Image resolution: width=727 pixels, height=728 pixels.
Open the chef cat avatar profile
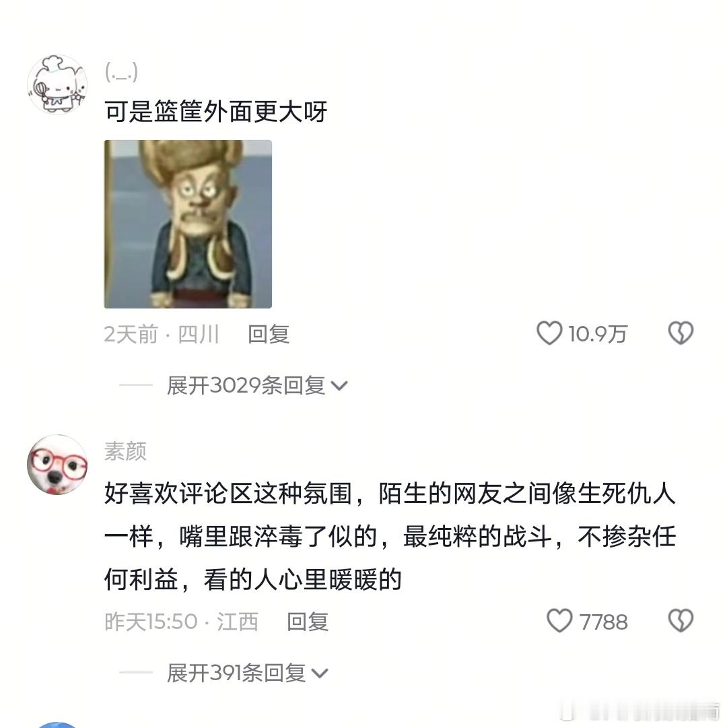(57, 84)
